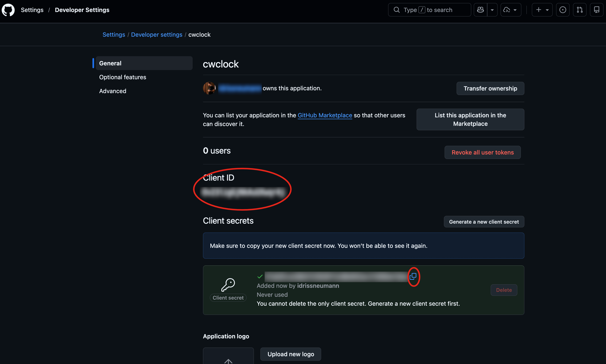This screenshot has height=364, width=606.
Task: Open the agents menu icon in header
Action: pyautogui.click(x=510, y=10)
